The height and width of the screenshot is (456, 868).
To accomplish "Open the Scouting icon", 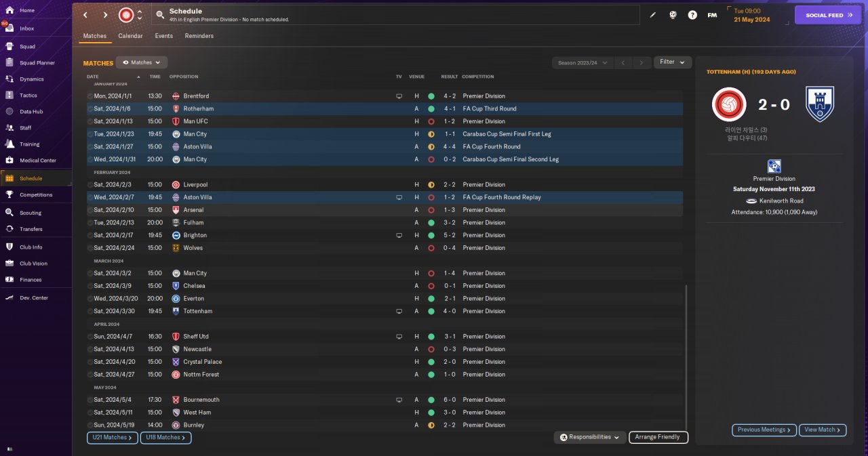I will click(x=9, y=212).
